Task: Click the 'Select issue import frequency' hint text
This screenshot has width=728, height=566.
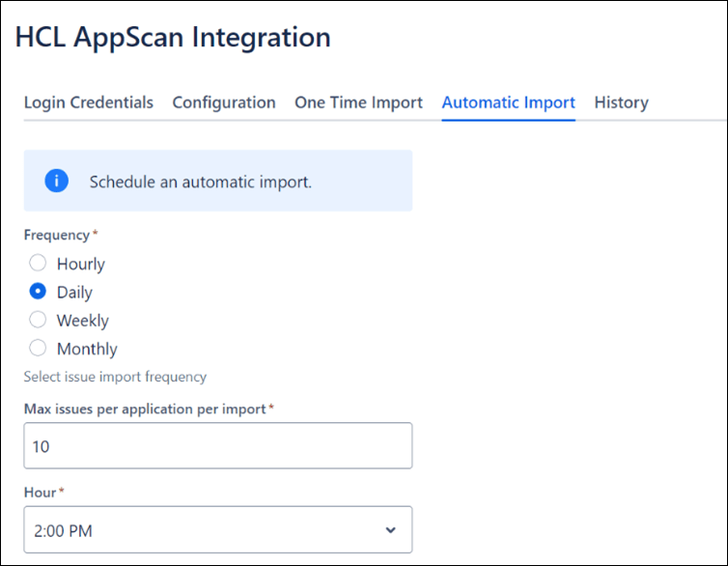Action: point(115,377)
